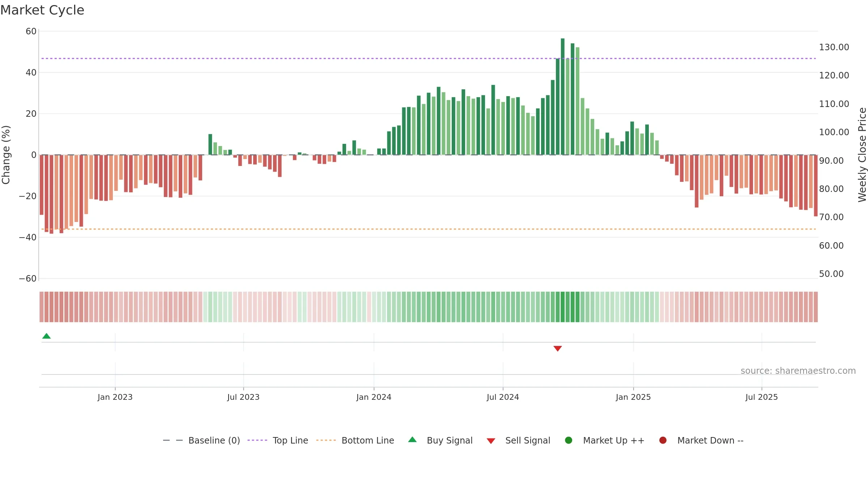
Task: Click the green circle icon in legend
Action: [569, 440]
